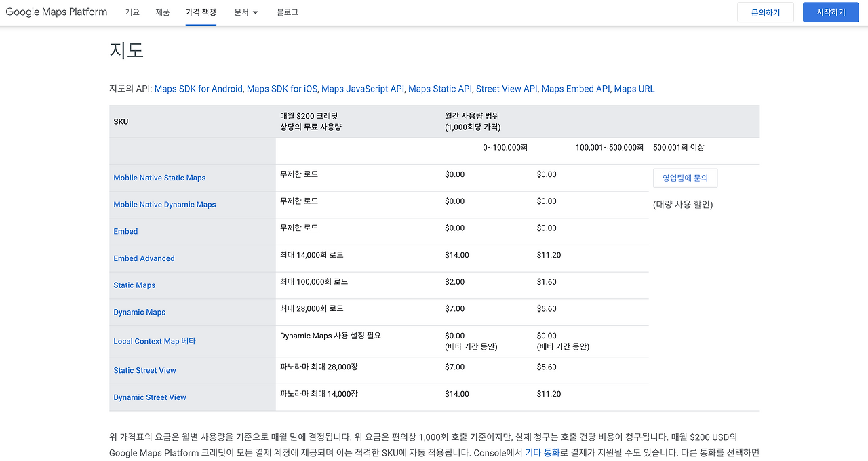Click the 지도 page heading
The height and width of the screenshot is (461, 868).
pyautogui.click(x=126, y=50)
